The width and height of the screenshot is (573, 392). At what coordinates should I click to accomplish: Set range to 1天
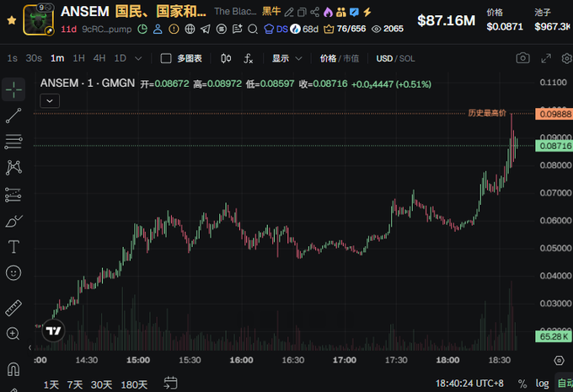(x=51, y=384)
